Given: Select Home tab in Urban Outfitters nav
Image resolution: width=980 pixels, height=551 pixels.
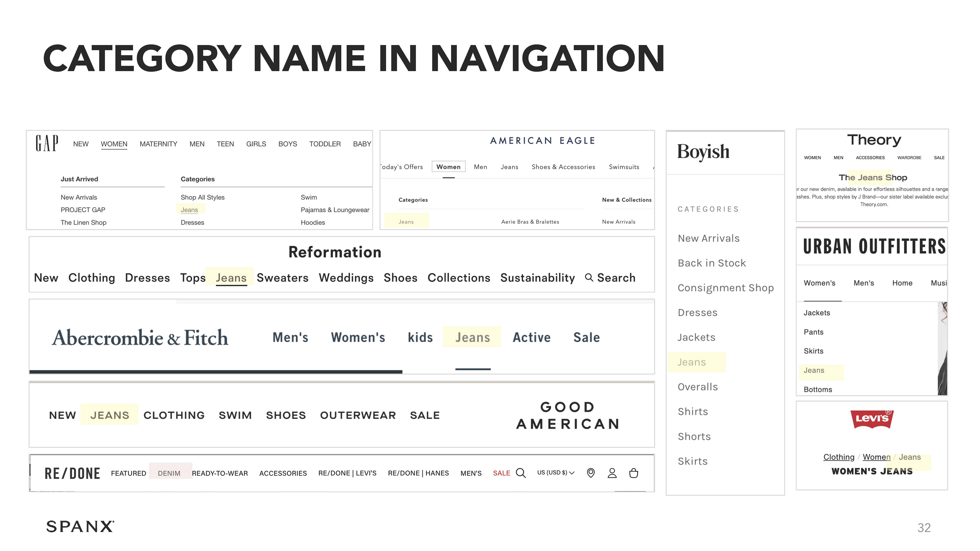Looking at the screenshot, I should pos(902,283).
